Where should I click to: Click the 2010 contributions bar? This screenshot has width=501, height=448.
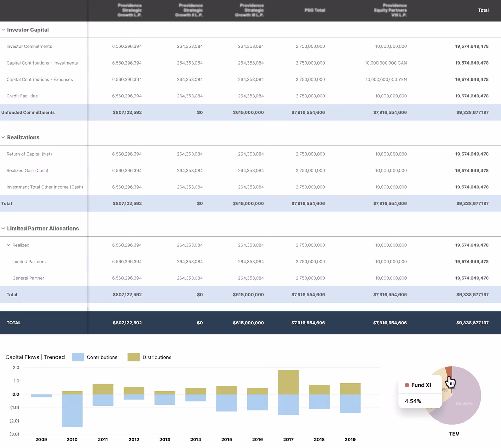[72, 411]
